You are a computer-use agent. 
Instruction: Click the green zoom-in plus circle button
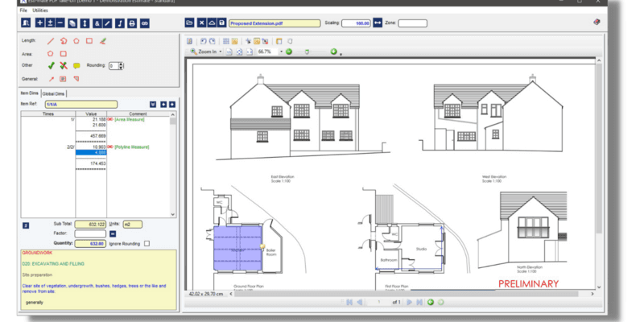click(333, 52)
